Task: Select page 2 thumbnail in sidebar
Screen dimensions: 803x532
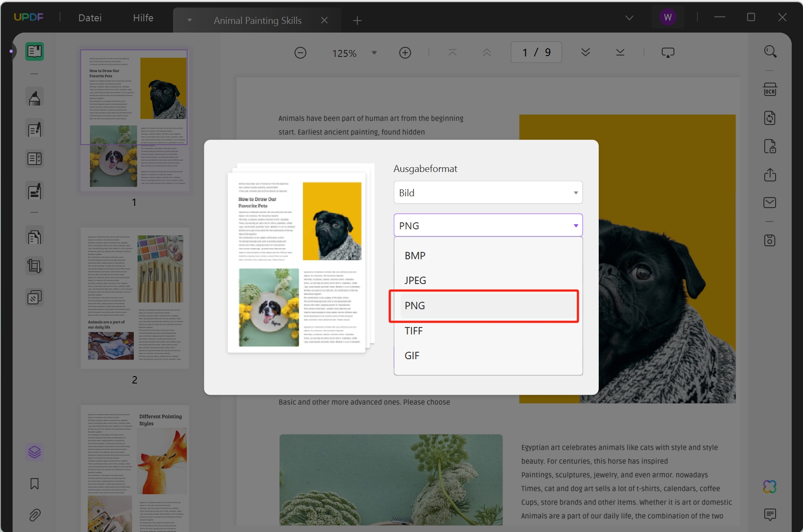Action: 134,298
